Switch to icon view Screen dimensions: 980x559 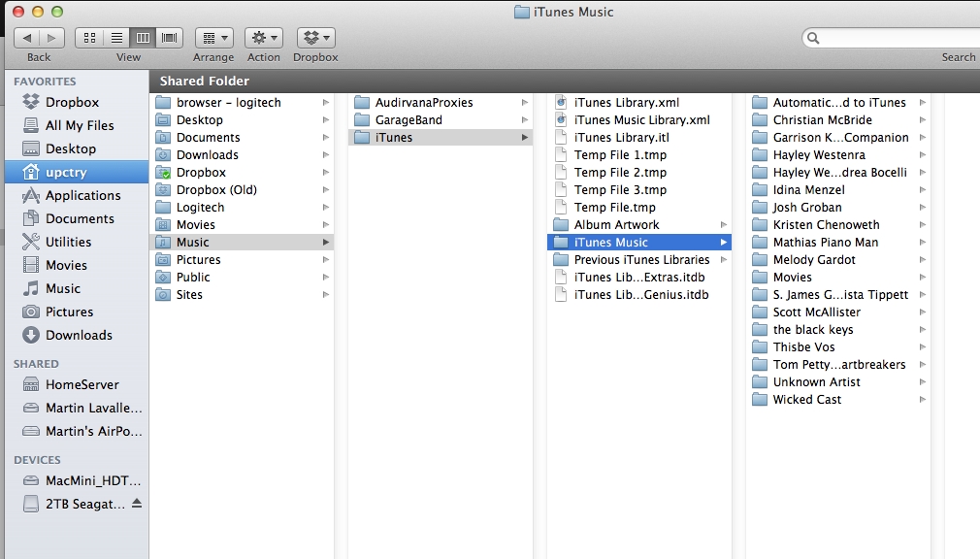[x=89, y=38]
